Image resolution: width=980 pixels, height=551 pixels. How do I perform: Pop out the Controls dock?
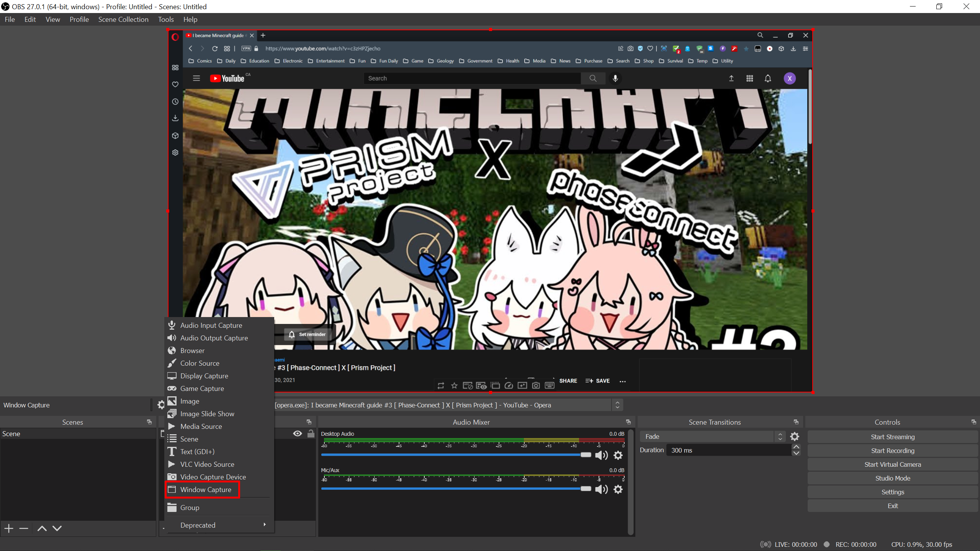[x=974, y=422]
